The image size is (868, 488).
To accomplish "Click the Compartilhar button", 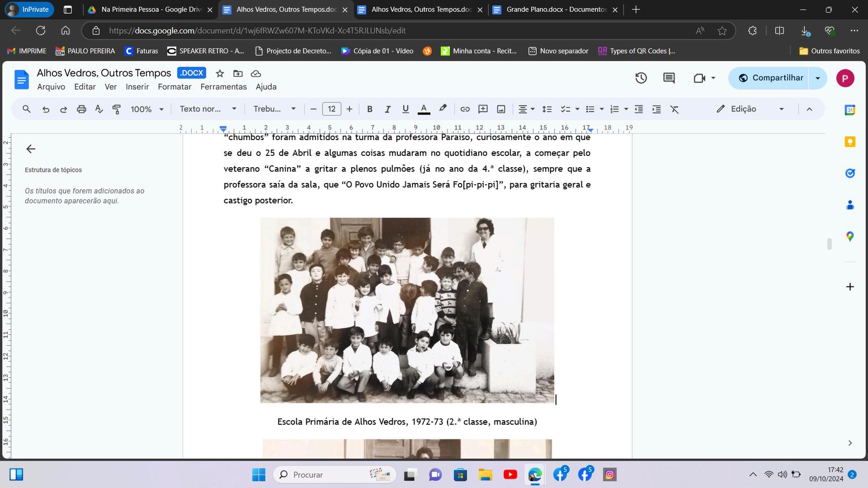I will pyautogui.click(x=769, y=78).
